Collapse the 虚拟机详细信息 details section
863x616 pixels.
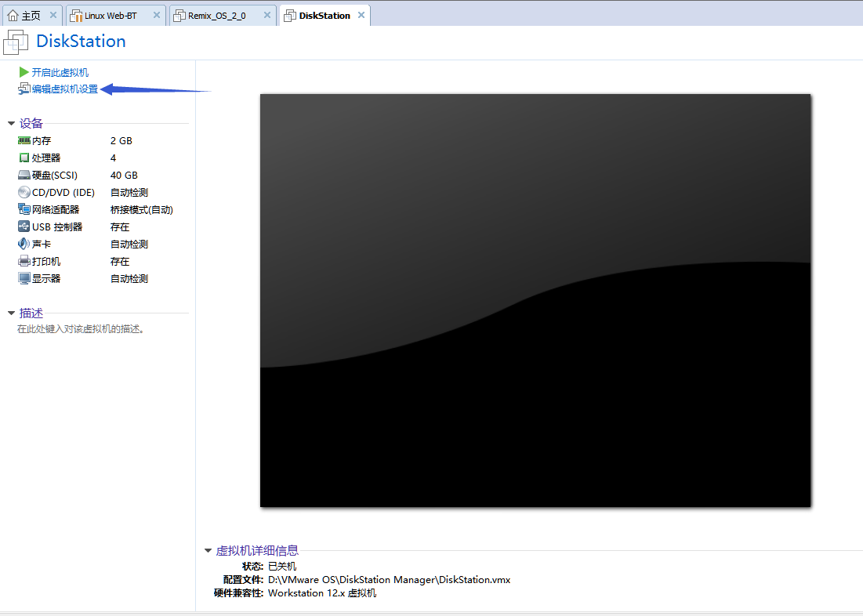[208, 550]
